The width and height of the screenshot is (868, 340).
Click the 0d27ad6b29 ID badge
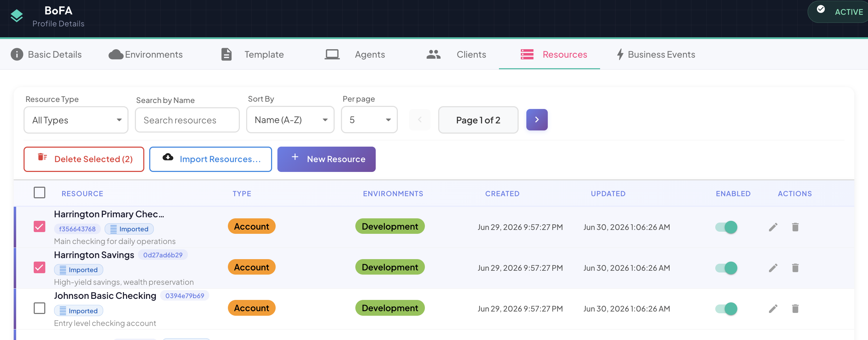(163, 255)
